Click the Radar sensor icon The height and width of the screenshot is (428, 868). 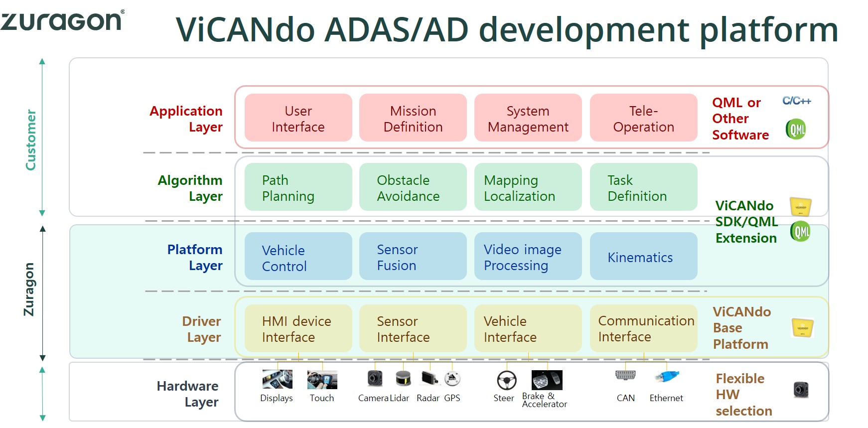pyautogui.click(x=430, y=378)
